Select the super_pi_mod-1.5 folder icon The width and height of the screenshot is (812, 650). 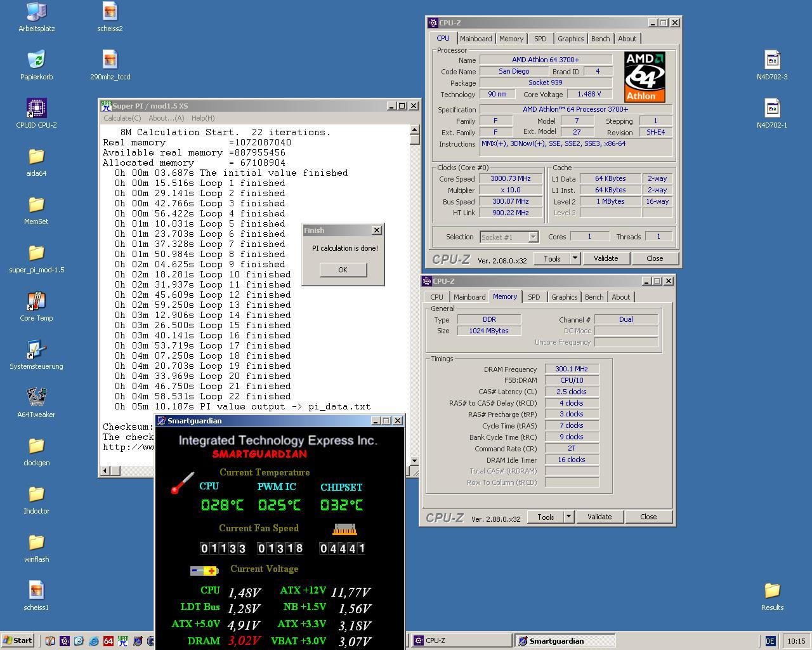36,253
